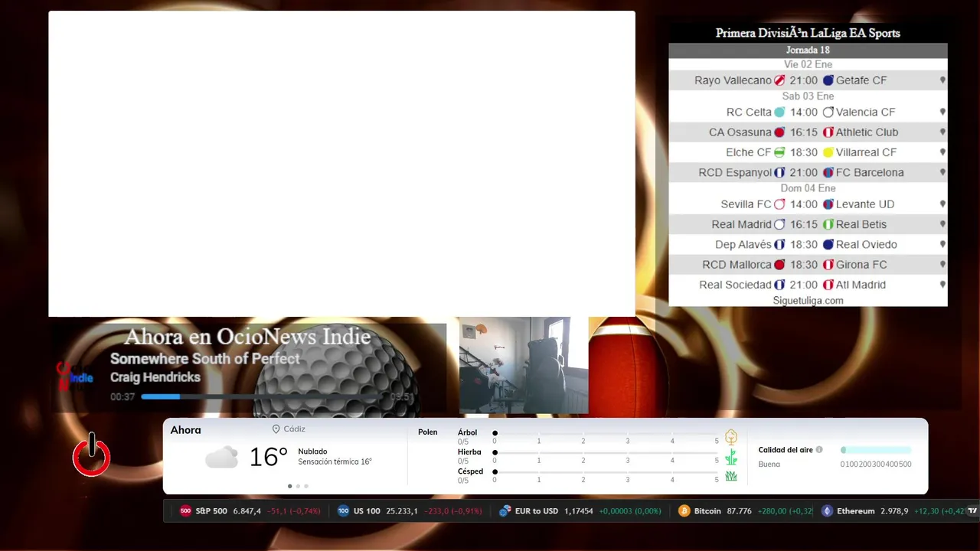Click the map pin on Dep Alavés row
Image resolution: width=980 pixels, height=551 pixels.
click(942, 245)
